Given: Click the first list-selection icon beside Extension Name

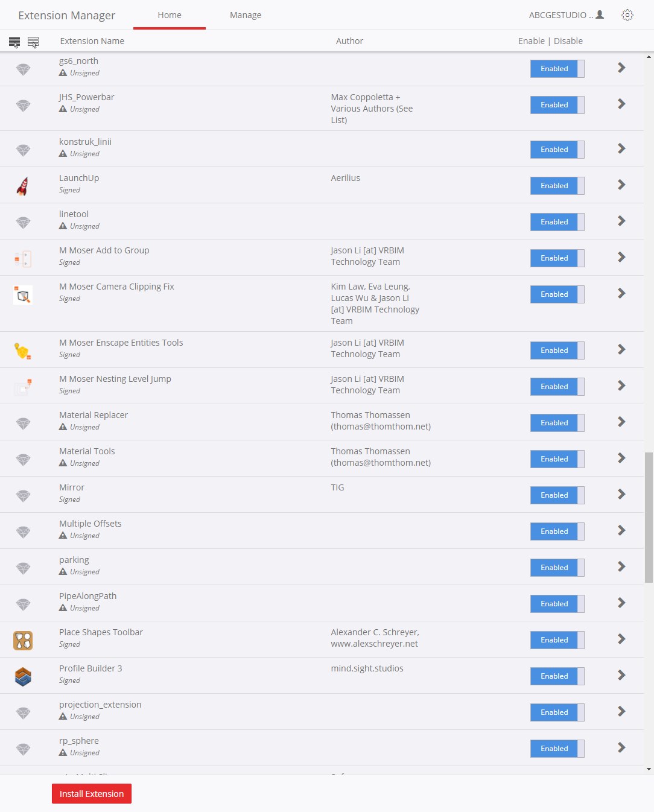Looking at the screenshot, I should (x=14, y=42).
